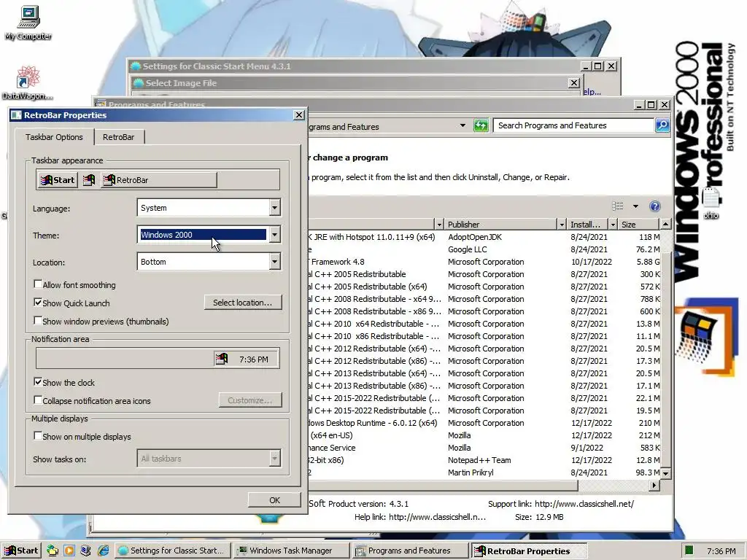Uncheck Show the clock
The width and height of the screenshot is (747, 560).
(x=38, y=382)
